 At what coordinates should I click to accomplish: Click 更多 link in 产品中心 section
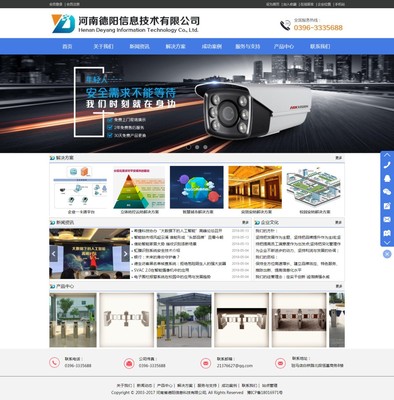(x=339, y=286)
